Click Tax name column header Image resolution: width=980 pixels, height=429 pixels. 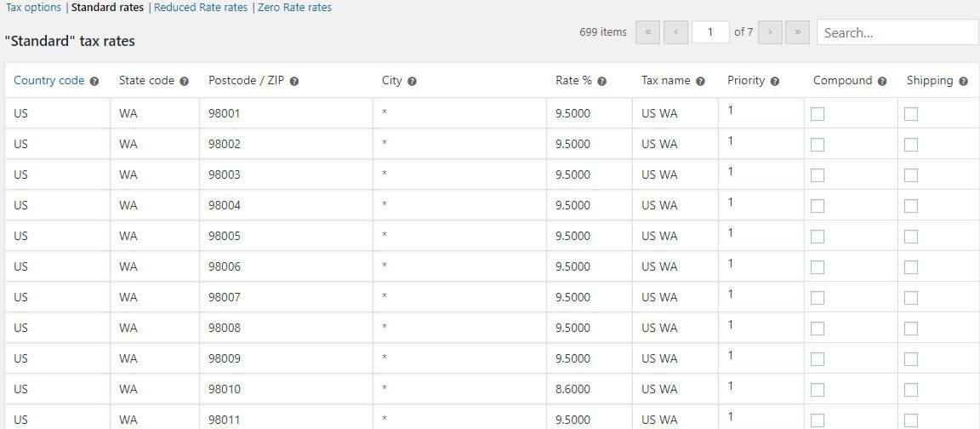pyautogui.click(x=665, y=81)
